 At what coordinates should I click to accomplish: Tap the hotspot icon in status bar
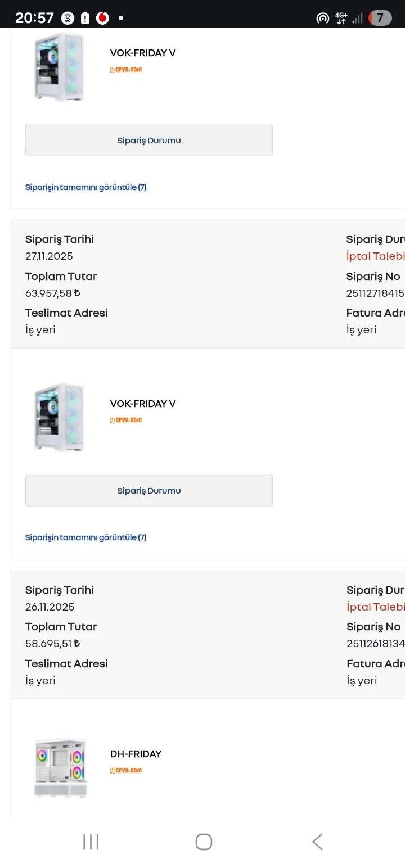click(x=322, y=19)
